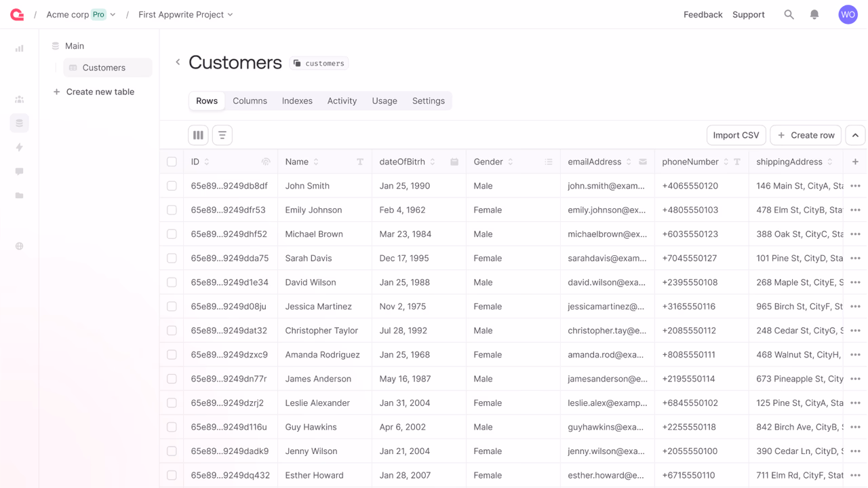The width and height of the screenshot is (868, 488).
Task: Switch to the Activity tab
Action: coord(342,101)
